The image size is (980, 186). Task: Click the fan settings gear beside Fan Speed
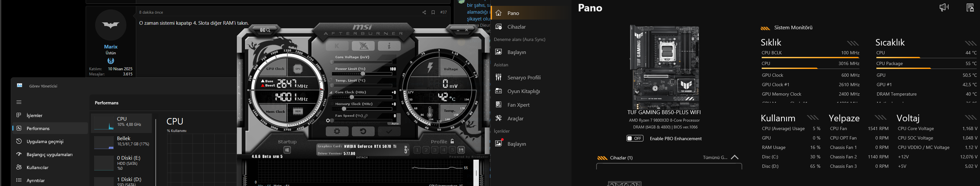pos(328,121)
